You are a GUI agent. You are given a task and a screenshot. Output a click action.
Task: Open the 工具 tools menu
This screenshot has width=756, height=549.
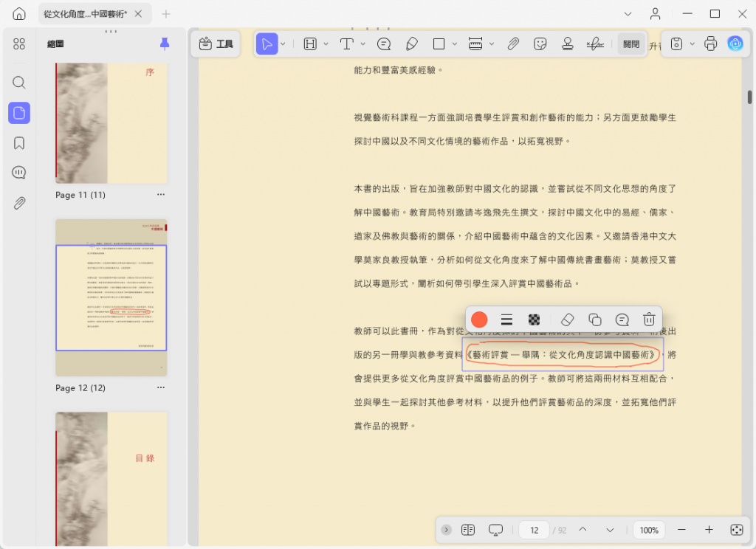tap(216, 44)
